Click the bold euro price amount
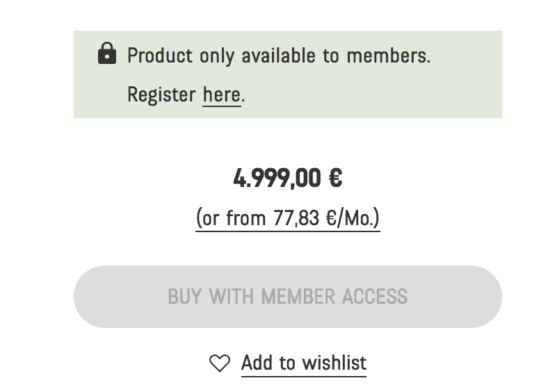The height and width of the screenshot is (392, 548). (287, 179)
